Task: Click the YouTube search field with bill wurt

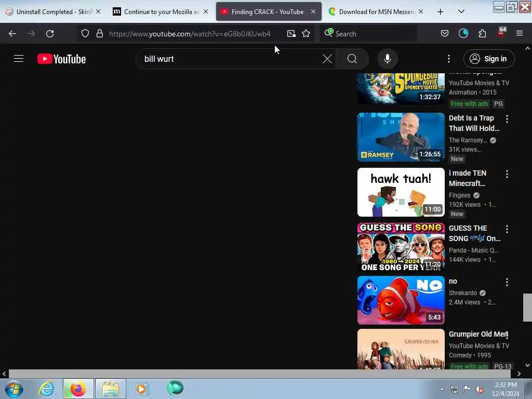Action: tap(231, 59)
